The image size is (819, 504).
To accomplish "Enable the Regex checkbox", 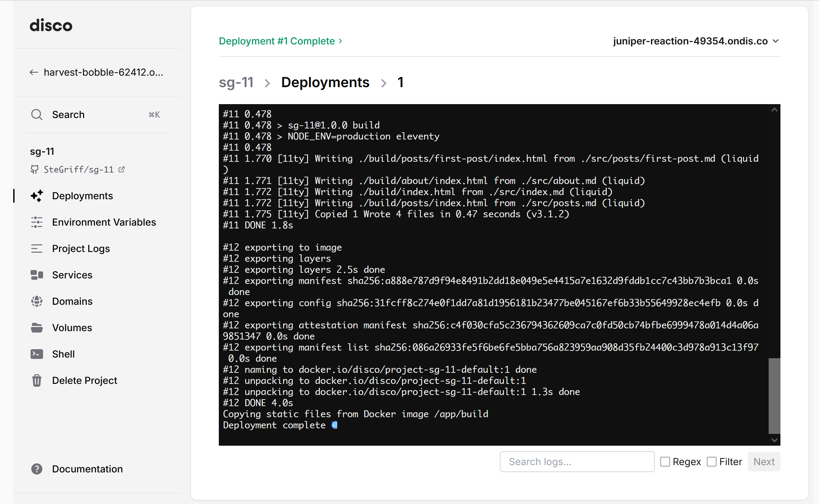I will pos(665,462).
